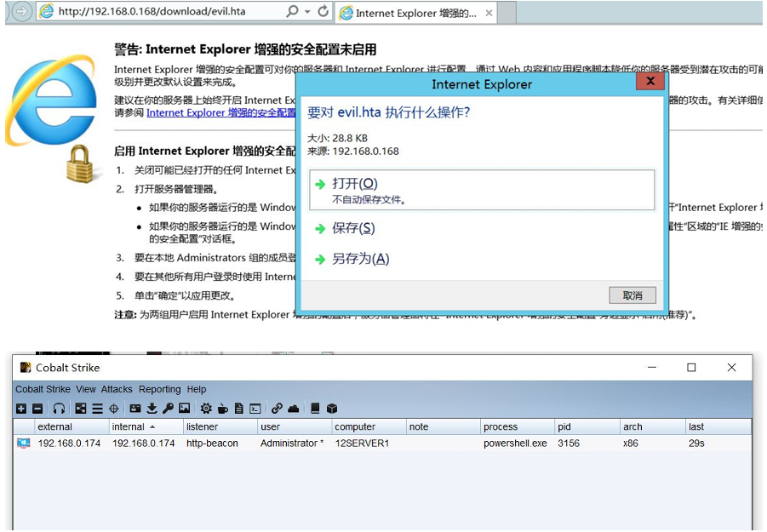
Task: Open the Cobalt Strike menu
Action: point(43,389)
